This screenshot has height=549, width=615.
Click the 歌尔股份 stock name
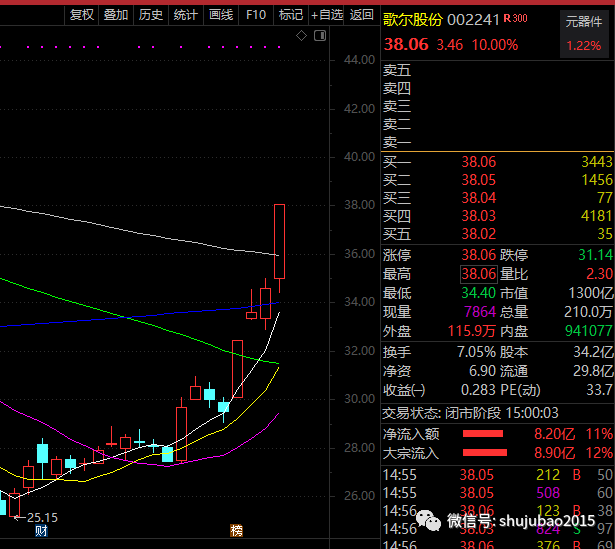pyautogui.click(x=413, y=18)
